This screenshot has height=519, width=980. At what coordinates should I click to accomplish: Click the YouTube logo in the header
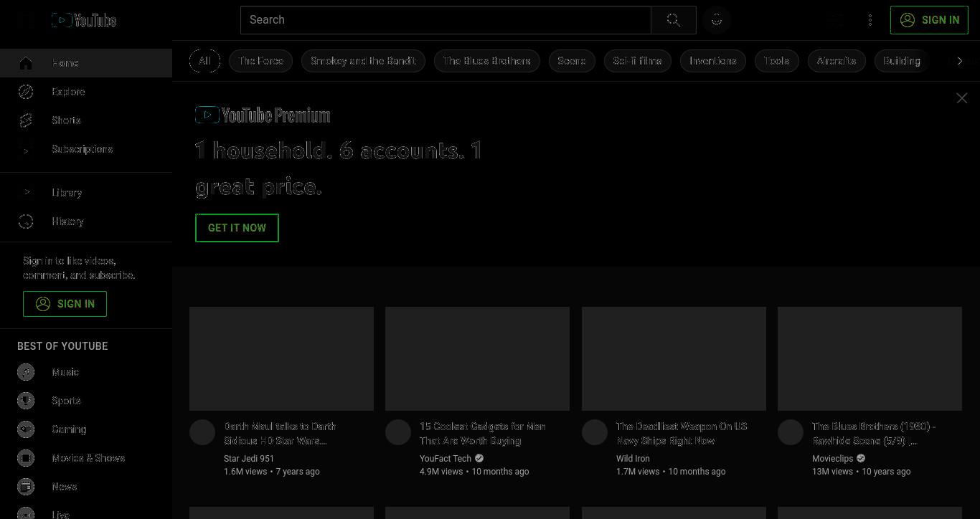pos(84,20)
